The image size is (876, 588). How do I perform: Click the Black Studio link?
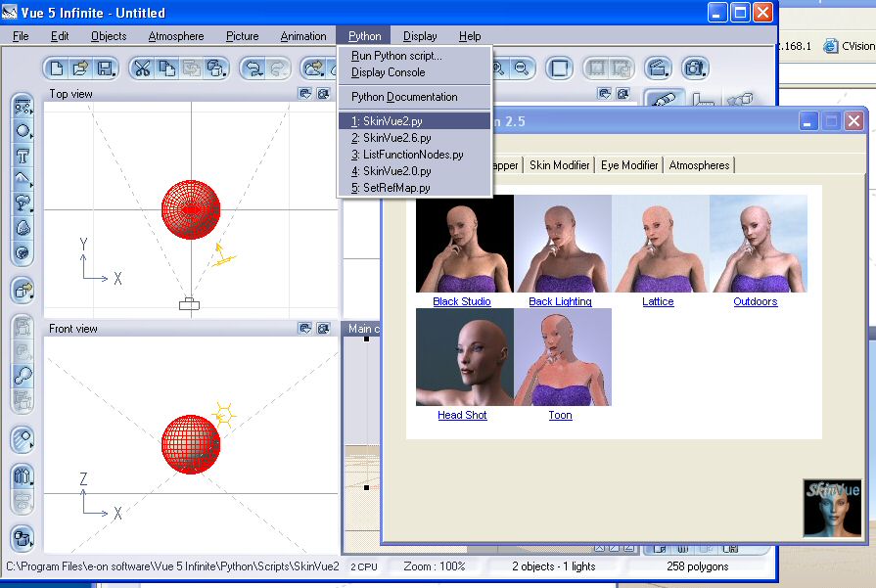click(462, 301)
